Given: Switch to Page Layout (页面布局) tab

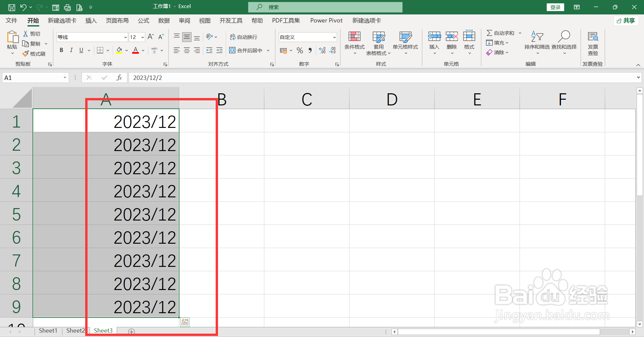Looking at the screenshot, I should [x=117, y=20].
